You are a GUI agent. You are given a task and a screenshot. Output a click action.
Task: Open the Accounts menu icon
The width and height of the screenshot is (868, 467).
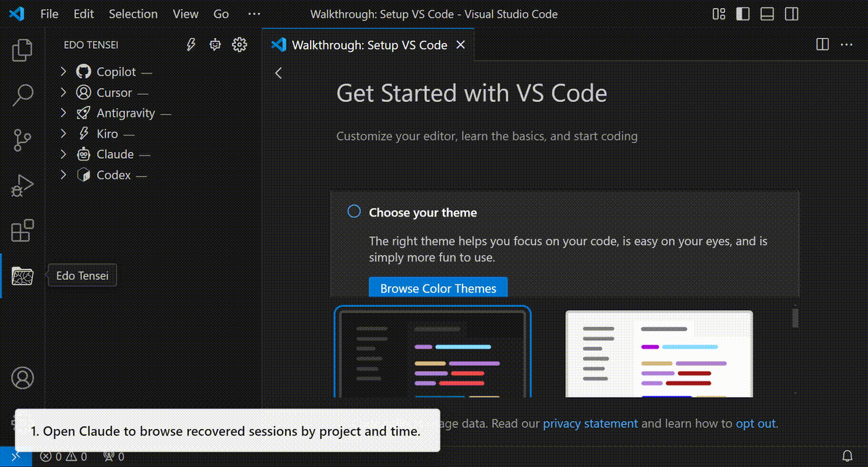pos(22,377)
